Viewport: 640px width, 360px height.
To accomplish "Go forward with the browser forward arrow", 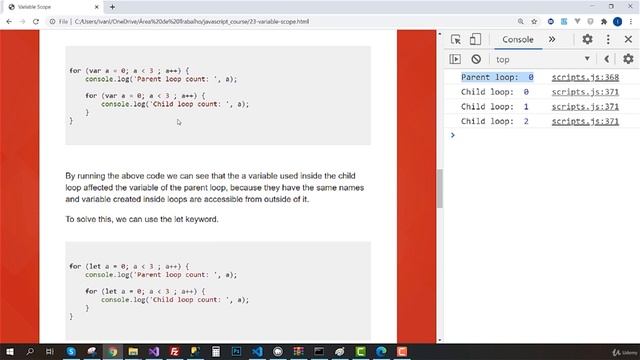I will pyautogui.click(x=22, y=22).
